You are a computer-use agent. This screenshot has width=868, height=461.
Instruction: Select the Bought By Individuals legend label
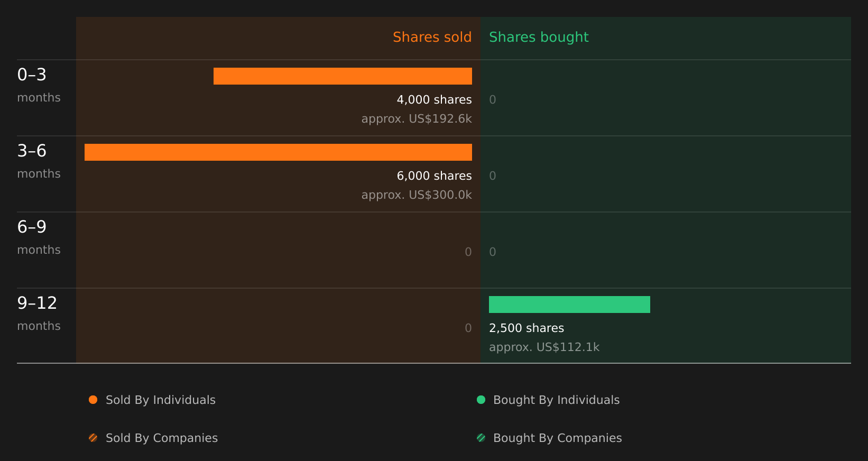(556, 400)
